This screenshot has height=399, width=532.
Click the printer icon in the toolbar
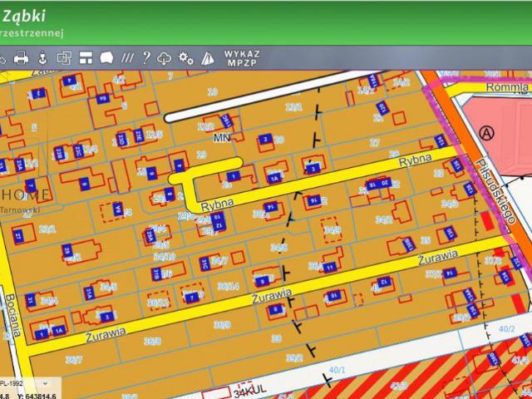(x=22, y=58)
